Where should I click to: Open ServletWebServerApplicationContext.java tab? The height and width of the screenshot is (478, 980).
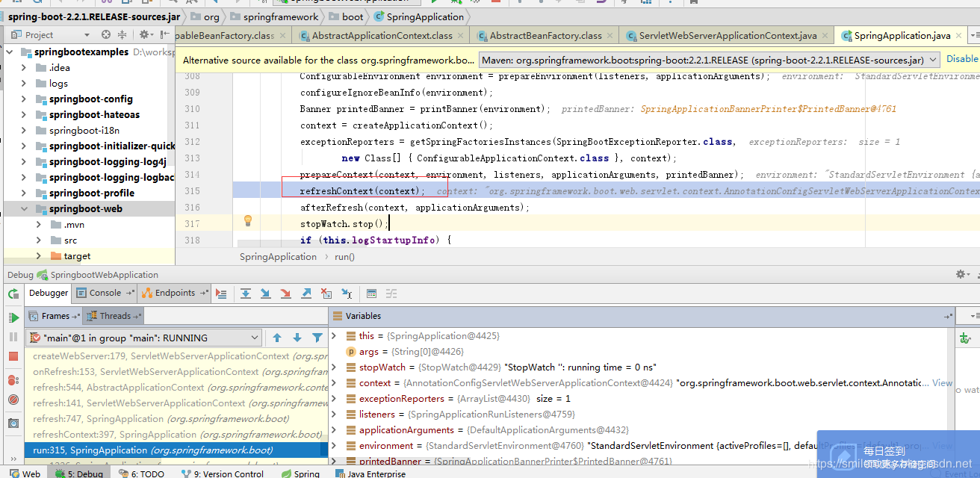pos(728,35)
